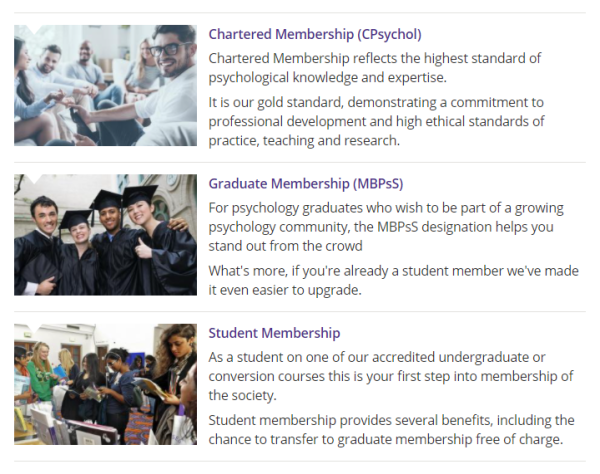Viewport: 600px width, 474px height.
Task: Open the Student Membership heading link
Action: (x=274, y=333)
